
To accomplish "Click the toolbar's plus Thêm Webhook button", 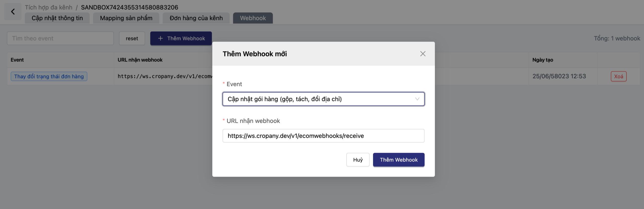I will (x=181, y=38).
